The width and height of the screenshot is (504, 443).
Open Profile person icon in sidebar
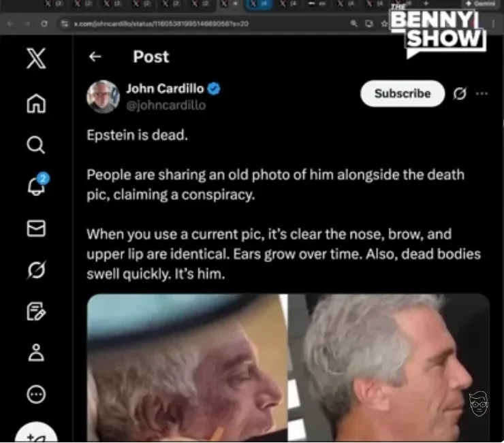(x=36, y=352)
